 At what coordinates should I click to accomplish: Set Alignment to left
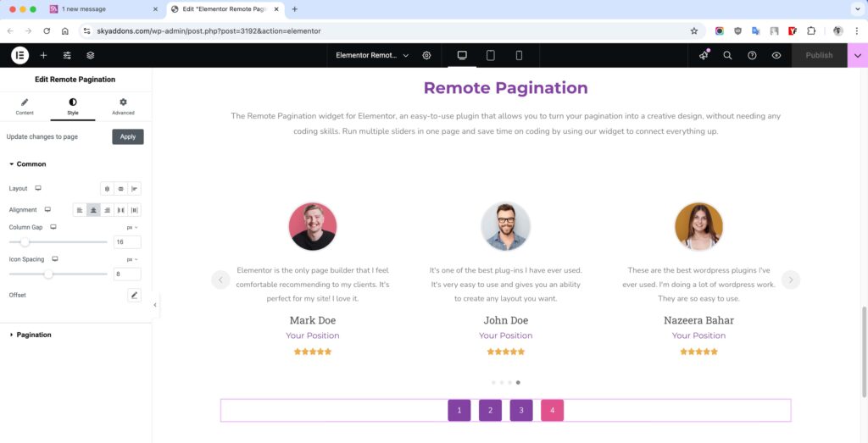coord(80,210)
